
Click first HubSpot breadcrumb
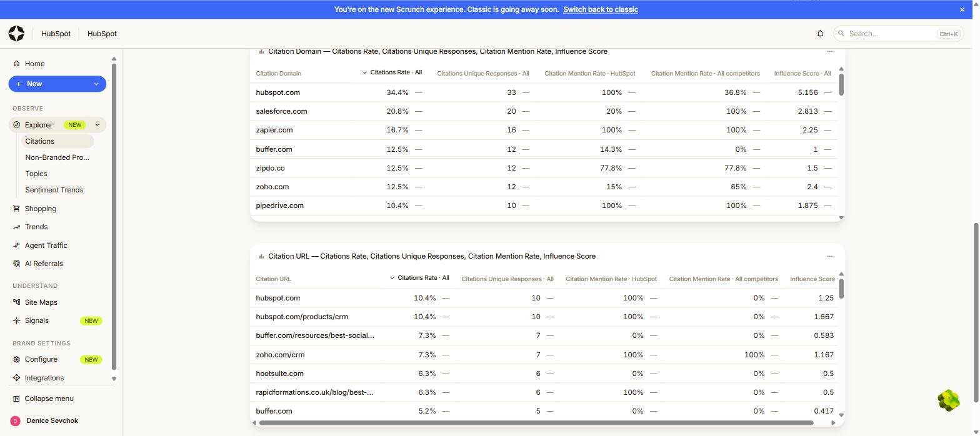[56, 34]
